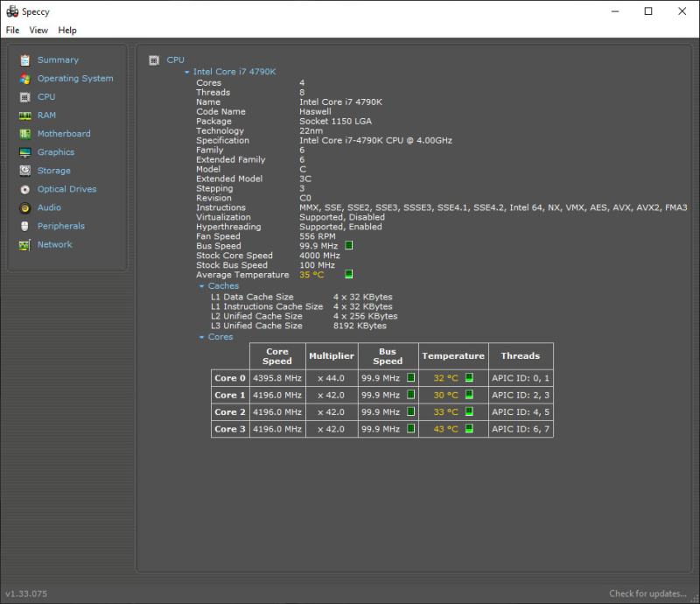Toggle the Bus Speed green indicator

coord(349,246)
